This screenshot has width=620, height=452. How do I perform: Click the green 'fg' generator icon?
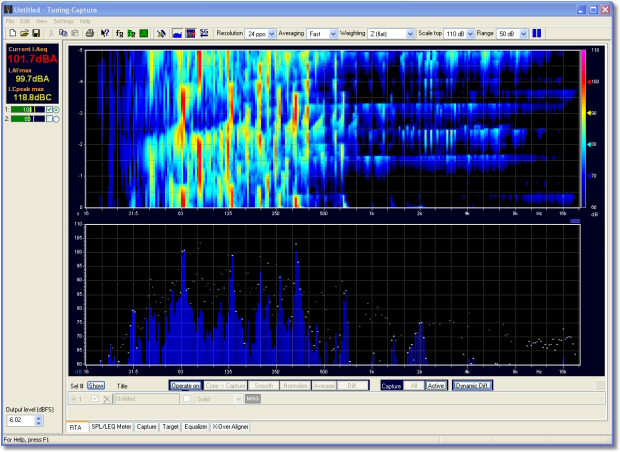pyautogui.click(x=131, y=34)
